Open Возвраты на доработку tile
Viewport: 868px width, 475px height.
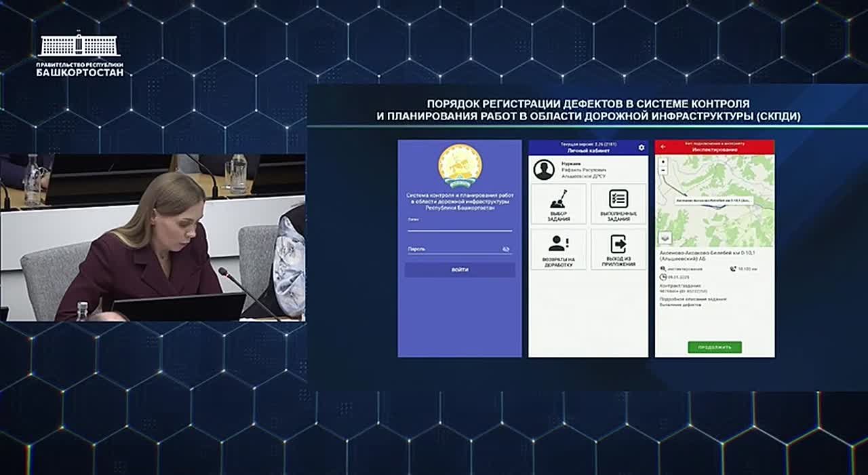pyautogui.click(x=558, y=249)
